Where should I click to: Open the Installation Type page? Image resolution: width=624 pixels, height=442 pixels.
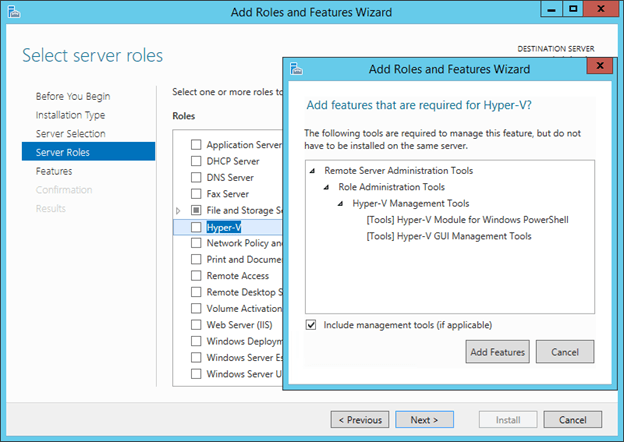click(70, 115)
